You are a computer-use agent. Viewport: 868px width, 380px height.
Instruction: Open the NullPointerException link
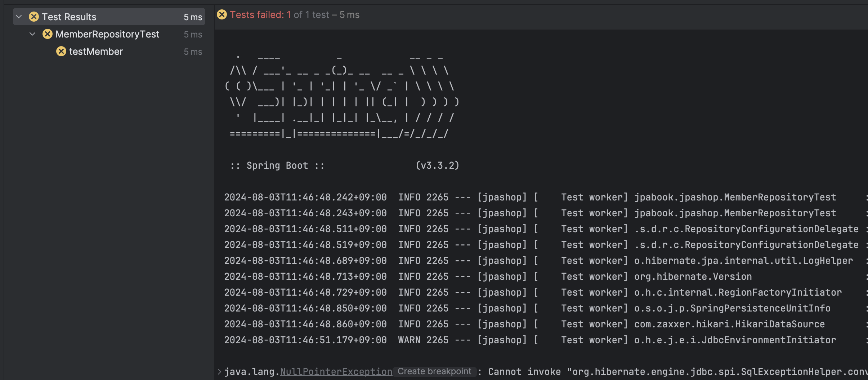[336, 372]
